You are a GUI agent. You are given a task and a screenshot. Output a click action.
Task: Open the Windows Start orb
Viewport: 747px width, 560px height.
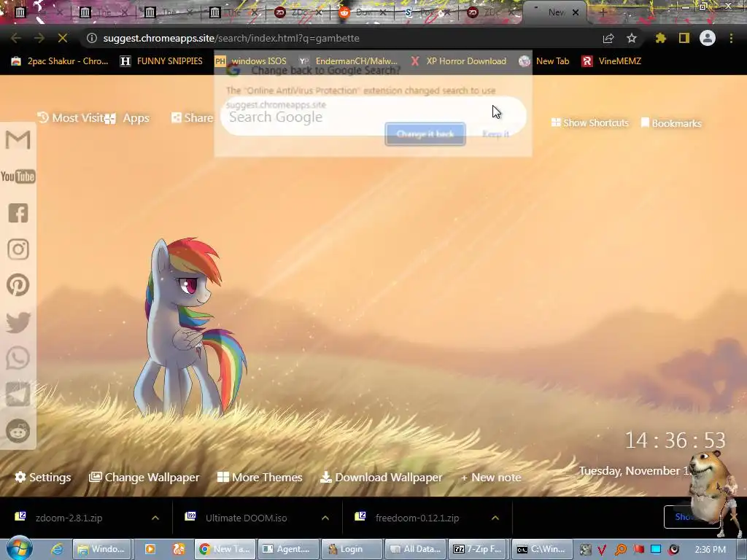(x=19, y=548)
